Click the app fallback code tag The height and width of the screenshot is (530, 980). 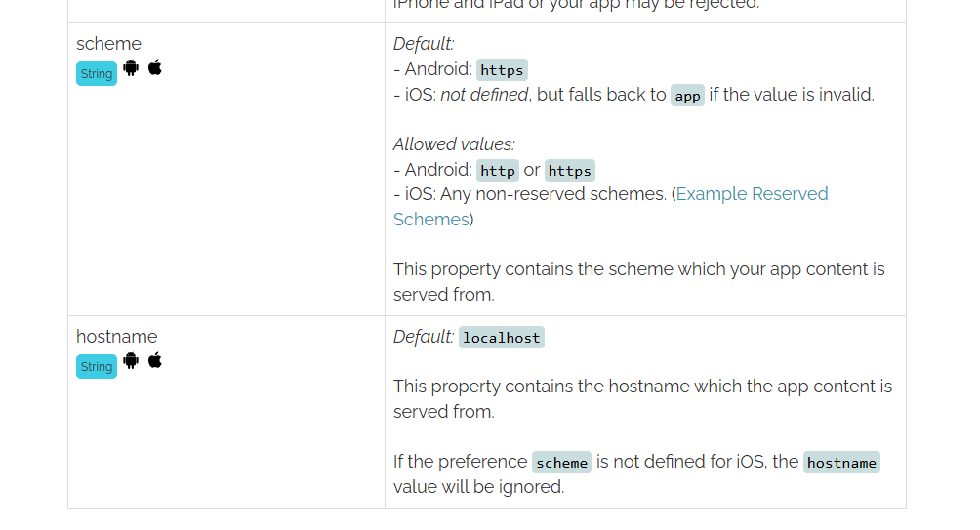tap(687, 96)
